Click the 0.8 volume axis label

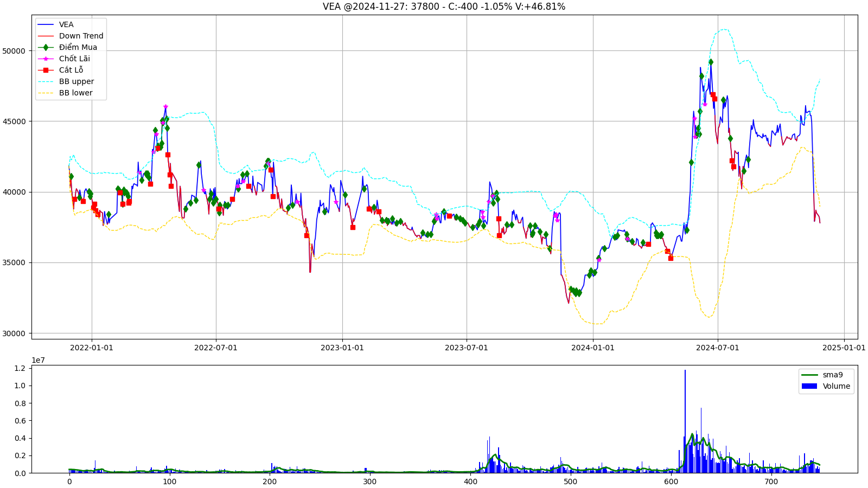tap(20, 403)
